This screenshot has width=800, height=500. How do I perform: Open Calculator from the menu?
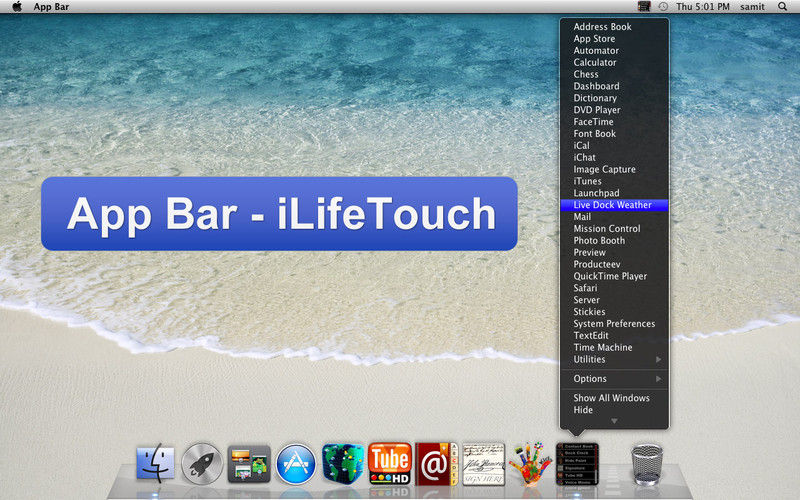pos(614,62)
